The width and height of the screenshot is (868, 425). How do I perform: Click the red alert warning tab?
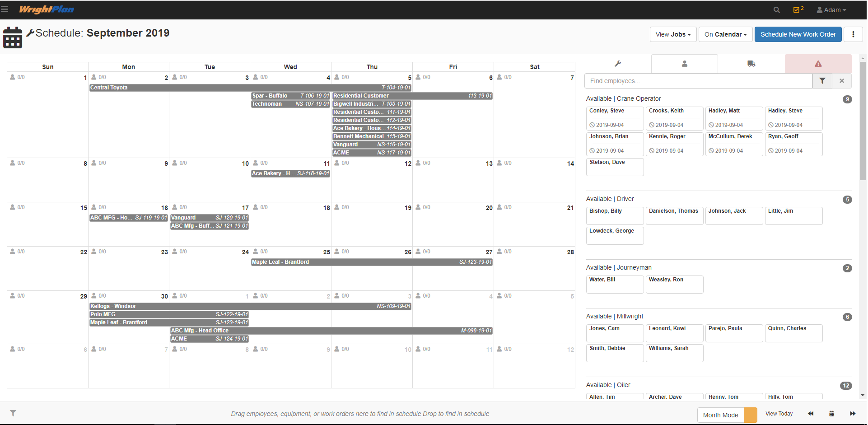click(817, 64)
